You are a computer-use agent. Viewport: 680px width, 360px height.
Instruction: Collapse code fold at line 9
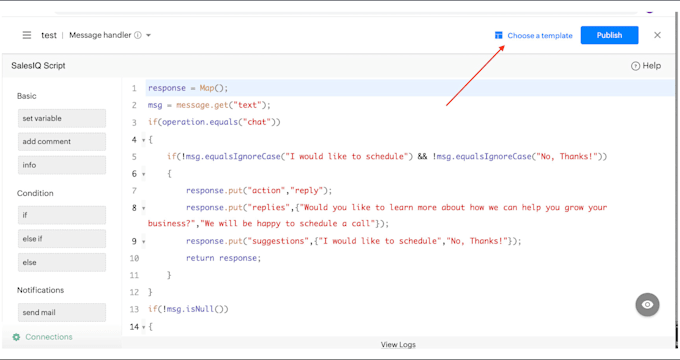point(144,242)
